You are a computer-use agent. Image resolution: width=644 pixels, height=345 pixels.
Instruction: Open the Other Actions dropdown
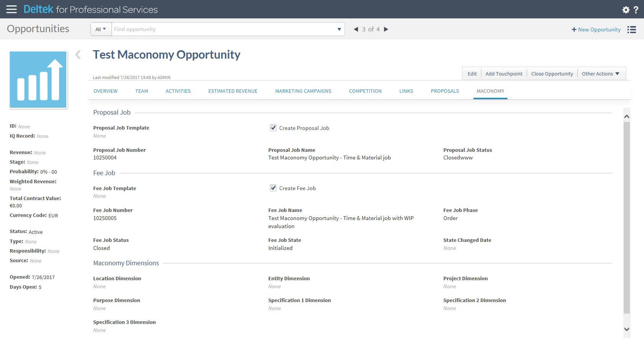coord(600,74)
